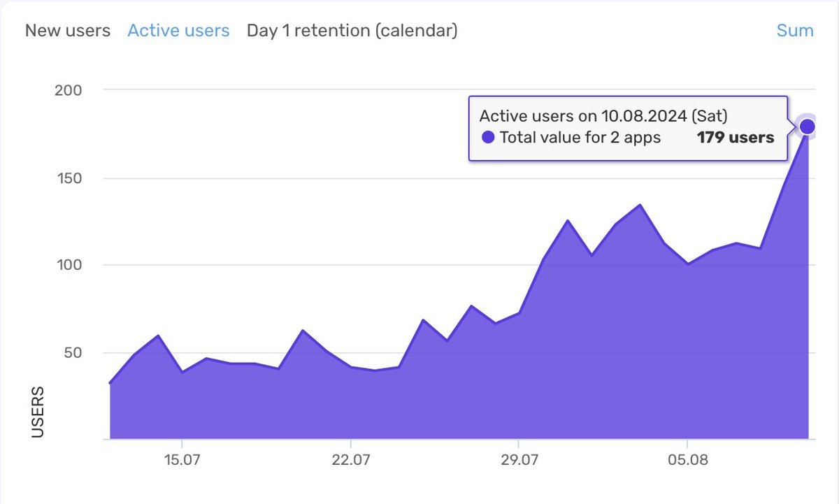Click the 05.08 date label on axis

(x=687, y=461)
